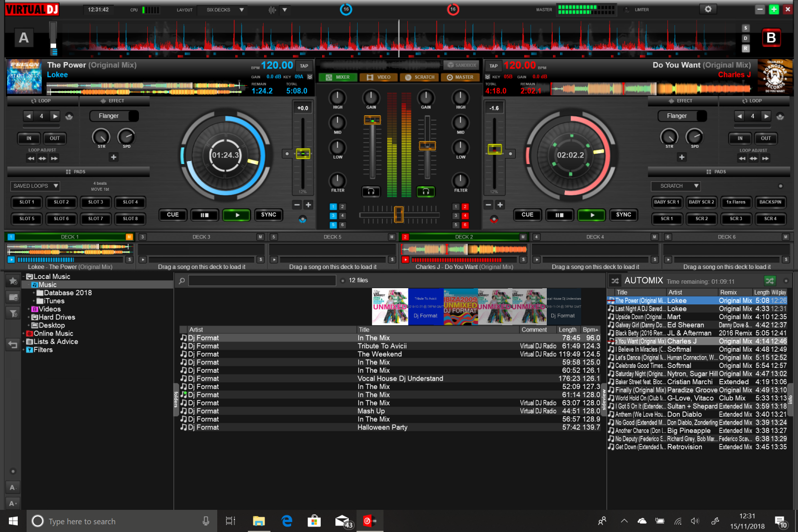Screen dimensions: 798x532
Task: Open the SAVED LOOPS pads dropdown
Action: coord(35,186)
